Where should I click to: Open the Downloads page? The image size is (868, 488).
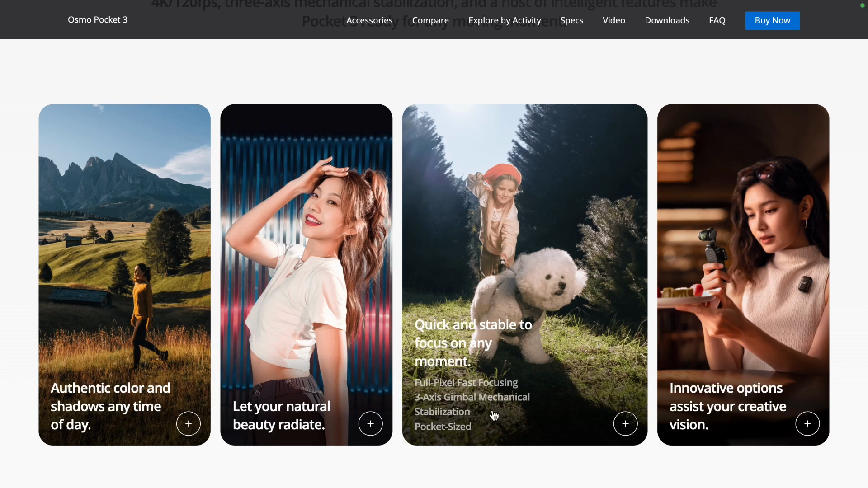(x=667, y=20)
